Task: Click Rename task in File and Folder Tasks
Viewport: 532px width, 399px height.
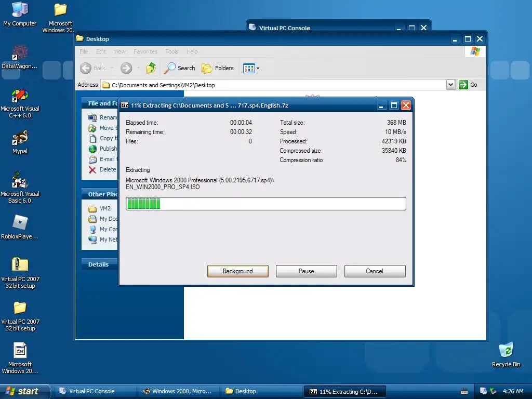Action: pyautogui.click(x=103, y=117)
